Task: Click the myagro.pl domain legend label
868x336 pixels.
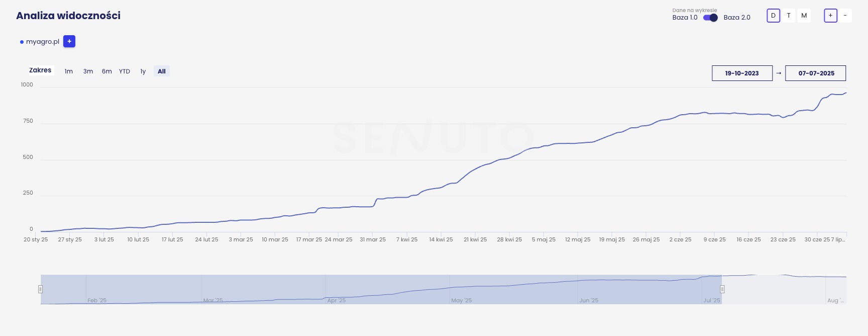Action: [x=42, y=42]
